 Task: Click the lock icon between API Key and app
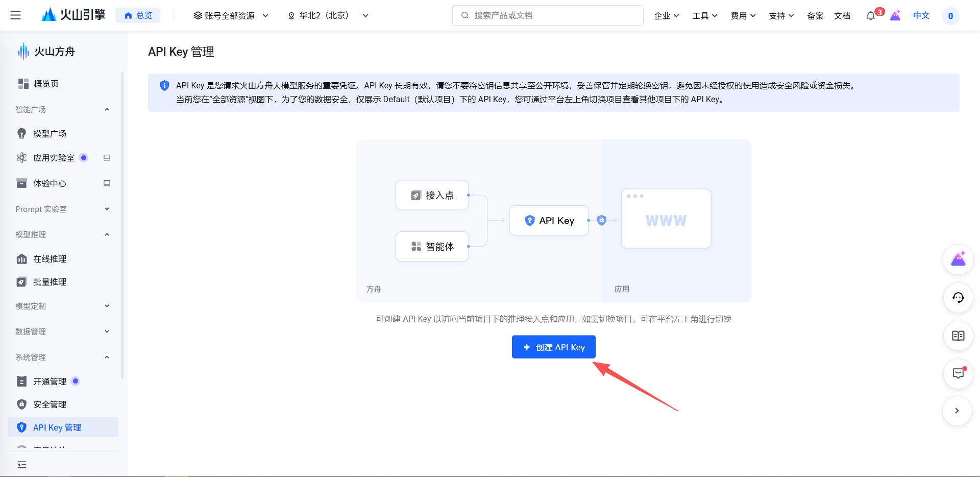602,220
